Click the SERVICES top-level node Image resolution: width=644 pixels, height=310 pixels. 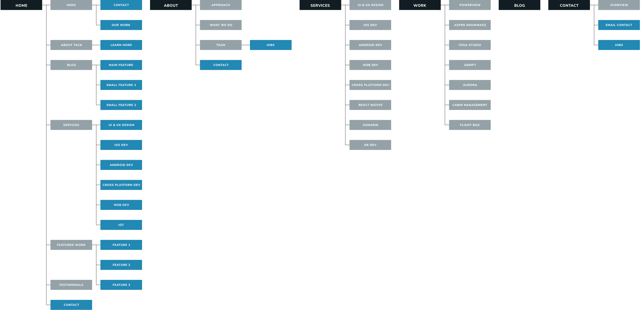click(x=320, y=5)
